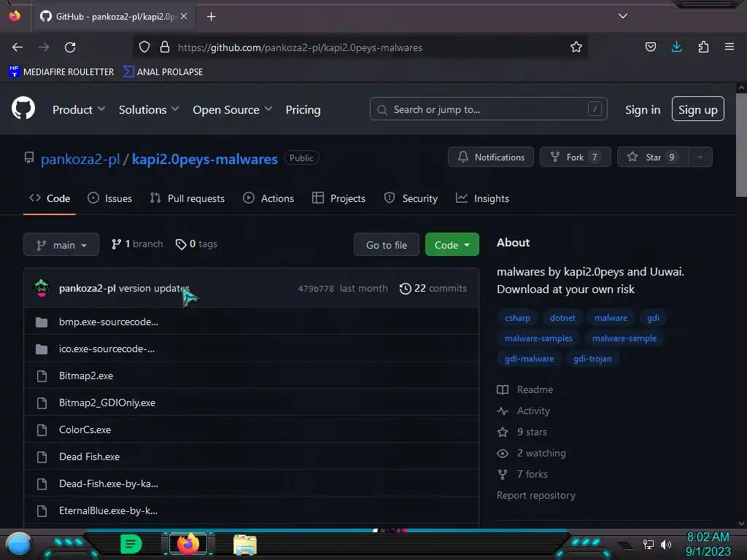Open the extensions puzzle icon

(703, 47)
